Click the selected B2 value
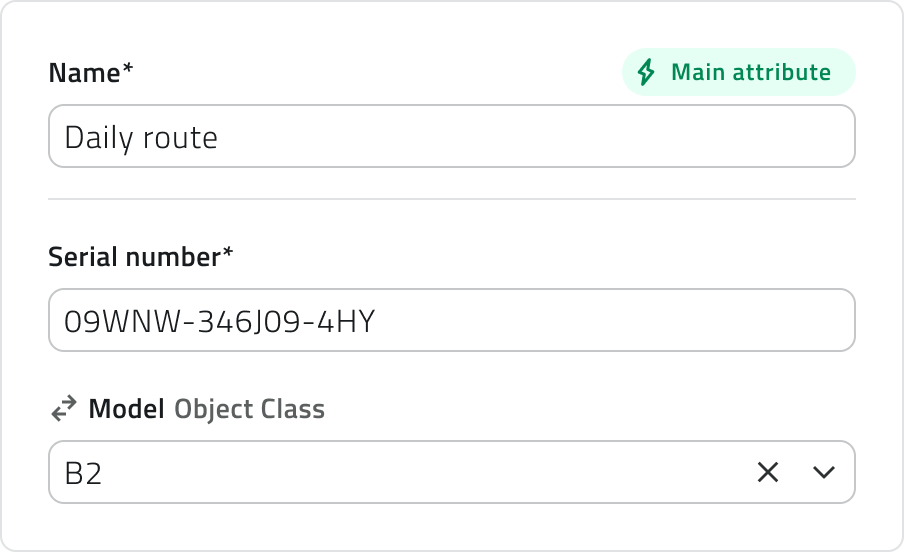Image resolution: width=904 pixels, height=552 pixels. click(x=83, y=472)
